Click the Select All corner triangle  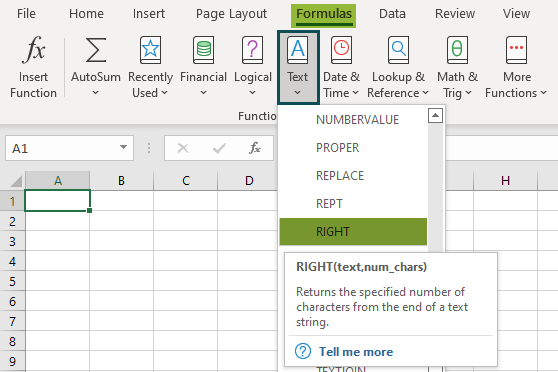(x=16, y=181)
